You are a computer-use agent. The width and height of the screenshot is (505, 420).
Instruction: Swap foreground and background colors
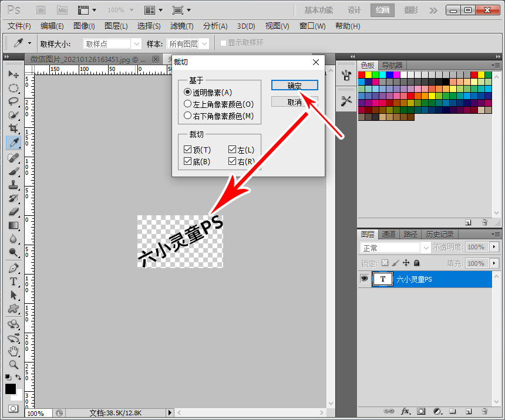coord(18,377)
